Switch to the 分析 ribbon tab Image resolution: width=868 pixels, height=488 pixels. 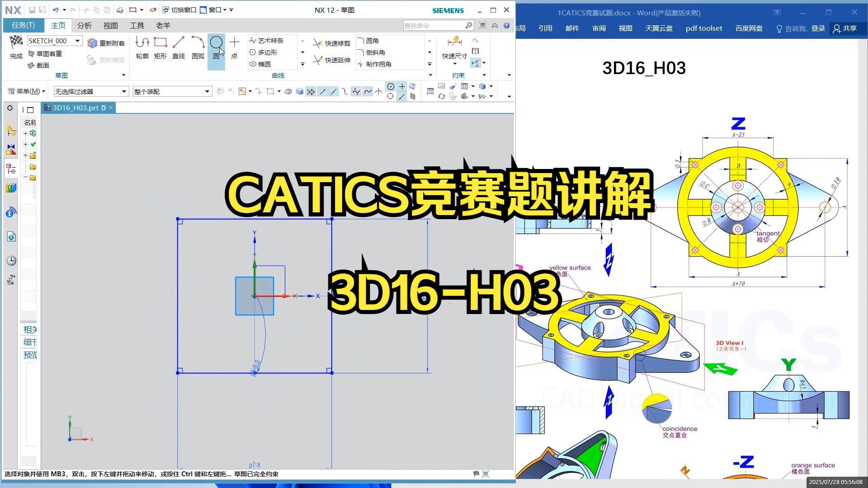tap(85, 25)
